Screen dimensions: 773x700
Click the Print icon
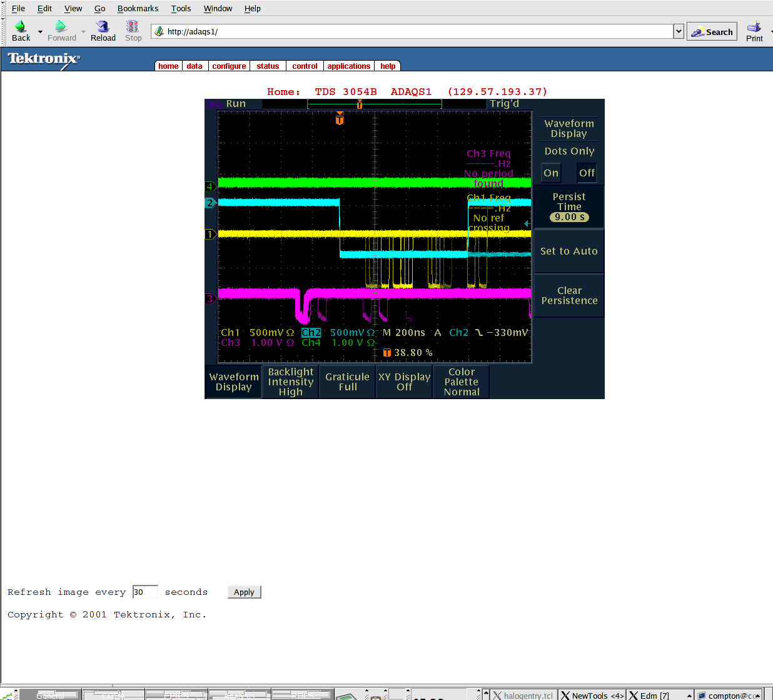point(754,27)
